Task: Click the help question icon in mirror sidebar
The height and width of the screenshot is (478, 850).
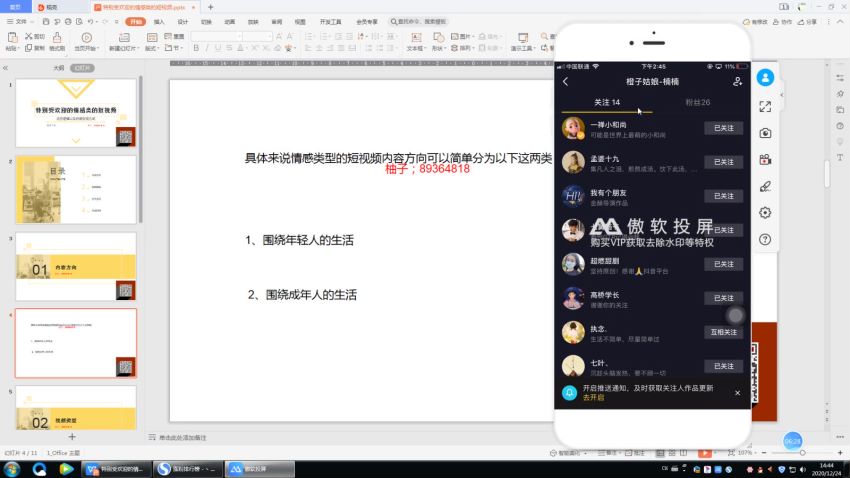Action: click(x=765, y=239)
